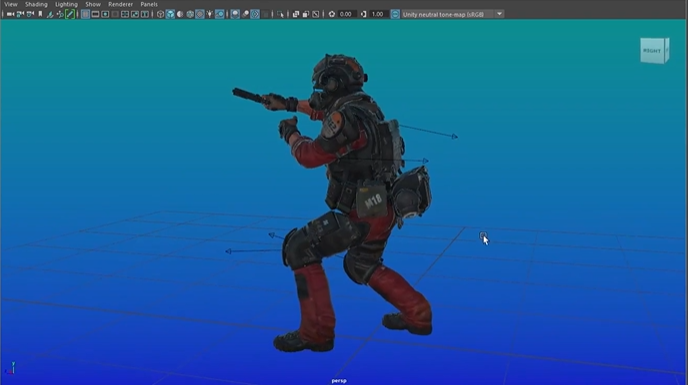
Task: Toggle Multisample Anti-aliasing icon
Action: (255, 14)
